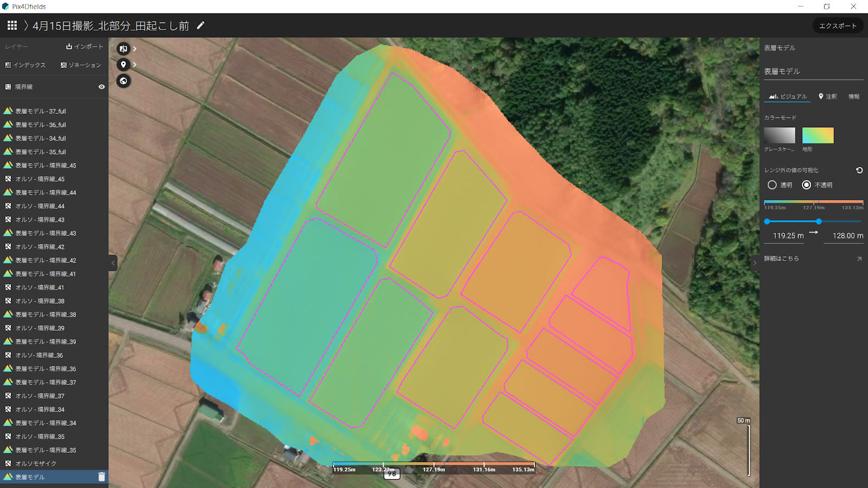Delete the 表層モデル layer via trash icon

(101, 477)
